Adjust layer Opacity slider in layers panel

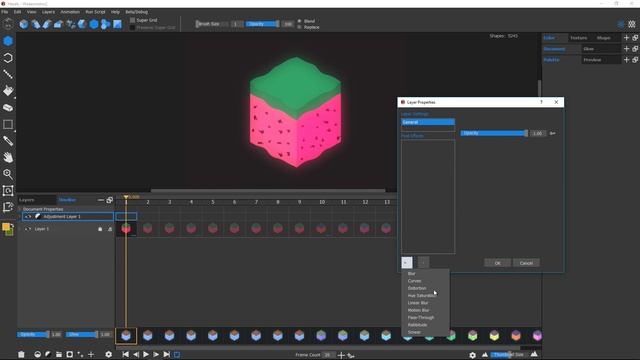(33, 334)
